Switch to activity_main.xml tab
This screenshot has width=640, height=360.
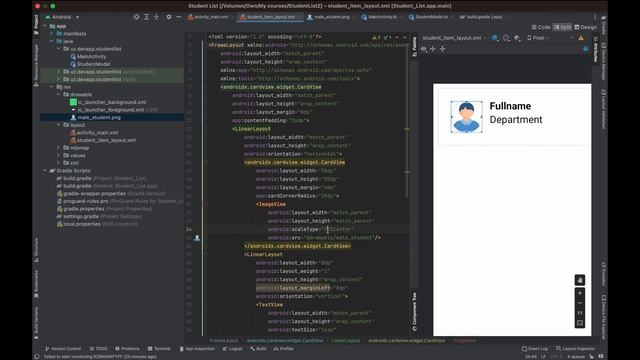208,17
